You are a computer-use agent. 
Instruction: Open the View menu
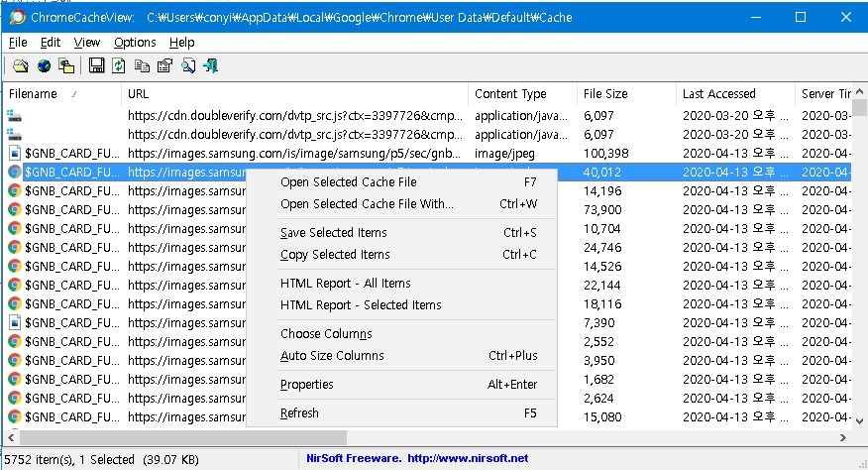87,43
